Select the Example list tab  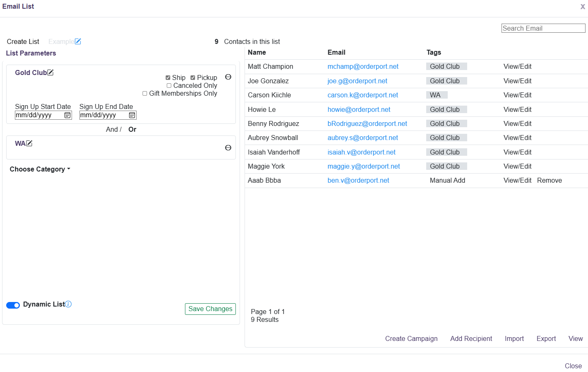61,41
